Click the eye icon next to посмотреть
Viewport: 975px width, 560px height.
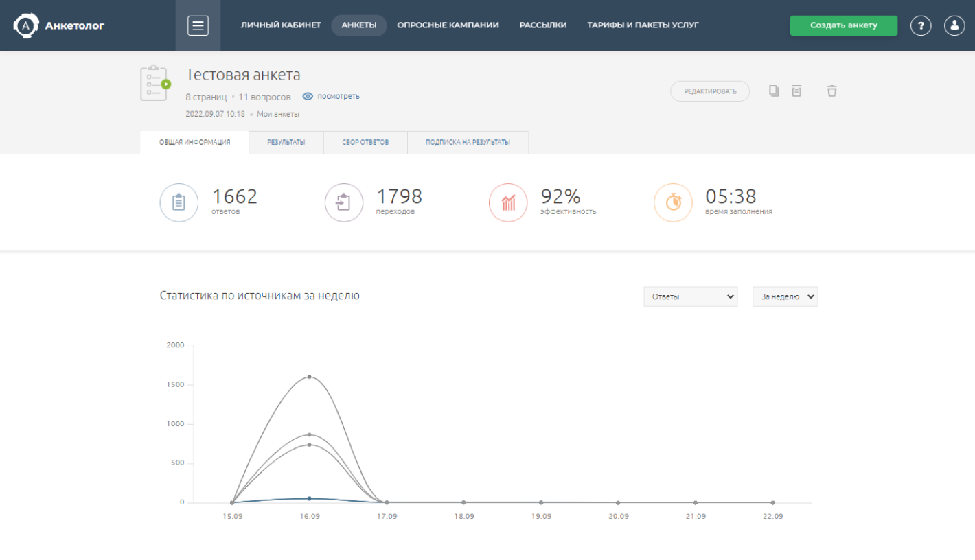coord(308,97)
